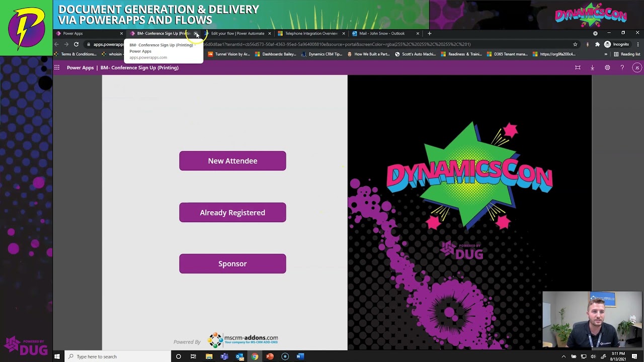Click the taskbar clock showing 3:11 PM
Screen dimensions: 644x362
618,356
